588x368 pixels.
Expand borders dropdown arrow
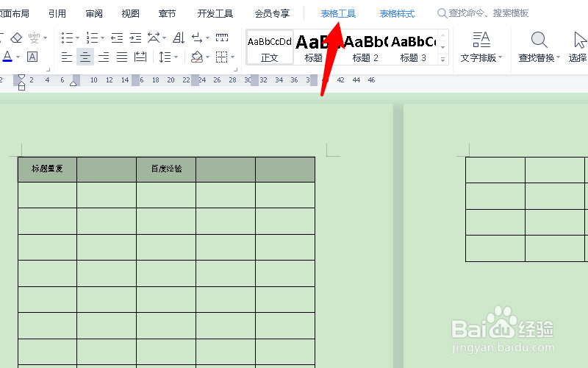(x=233, y=57)
